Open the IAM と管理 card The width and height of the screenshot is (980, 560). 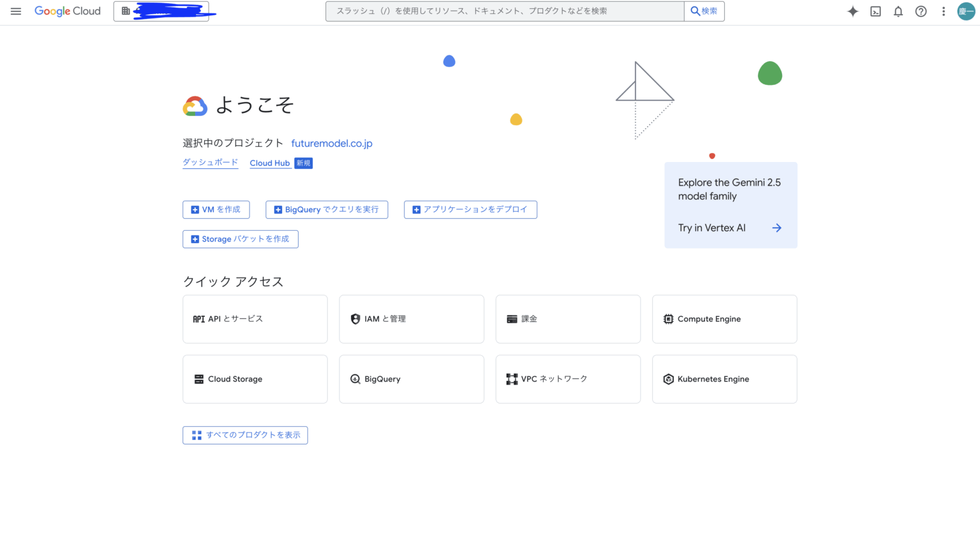click(412, 319)
